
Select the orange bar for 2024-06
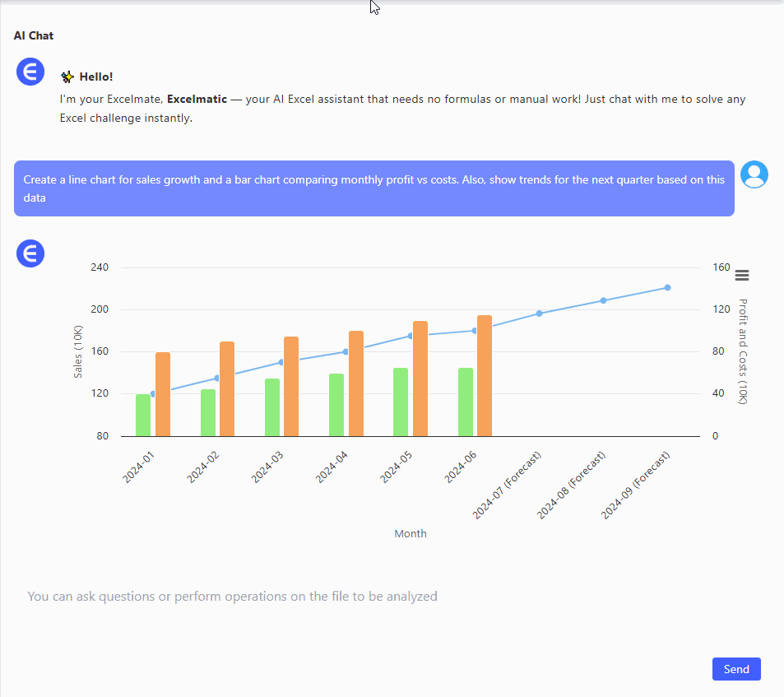485,376
